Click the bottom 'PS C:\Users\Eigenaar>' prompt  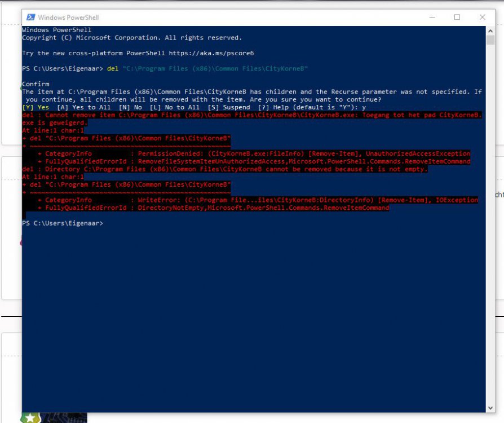coord(63,223)
